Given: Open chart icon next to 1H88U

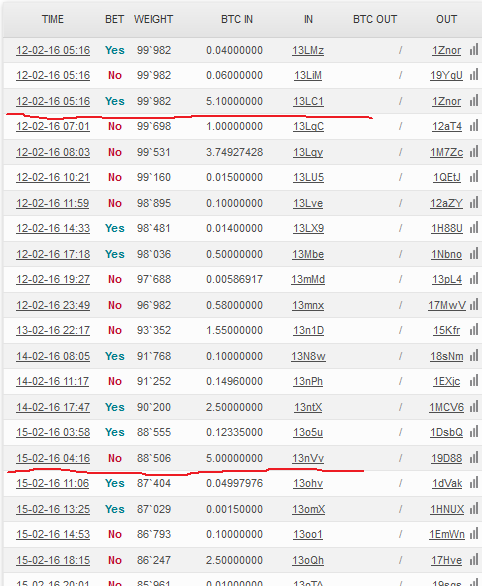Looking at the screenshot, I should point(474,228).
